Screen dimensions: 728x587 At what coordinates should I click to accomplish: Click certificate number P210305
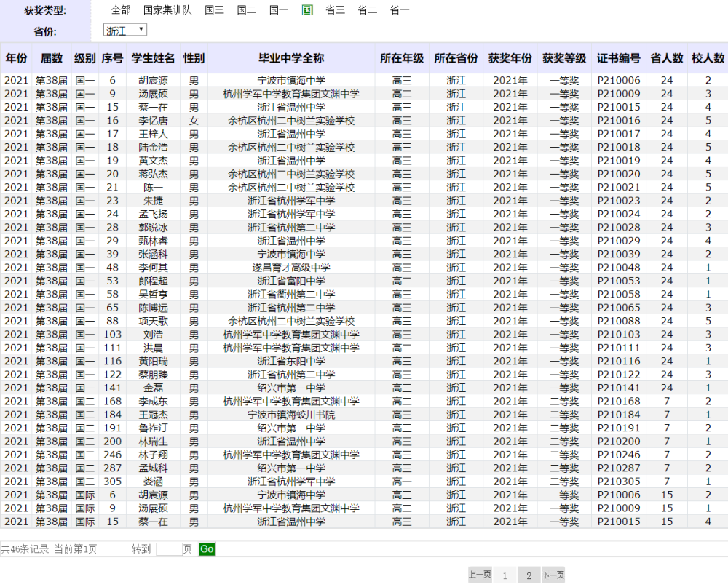coord(619,482)
